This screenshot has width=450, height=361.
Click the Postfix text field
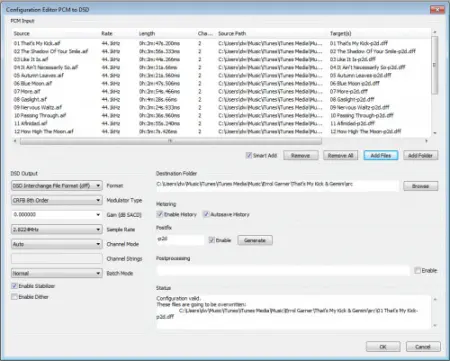pyautogui.click(x=180, y=240)
